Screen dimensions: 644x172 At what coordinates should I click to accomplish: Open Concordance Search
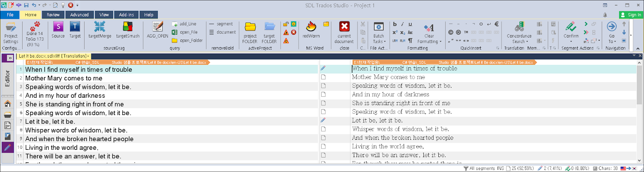519,33
